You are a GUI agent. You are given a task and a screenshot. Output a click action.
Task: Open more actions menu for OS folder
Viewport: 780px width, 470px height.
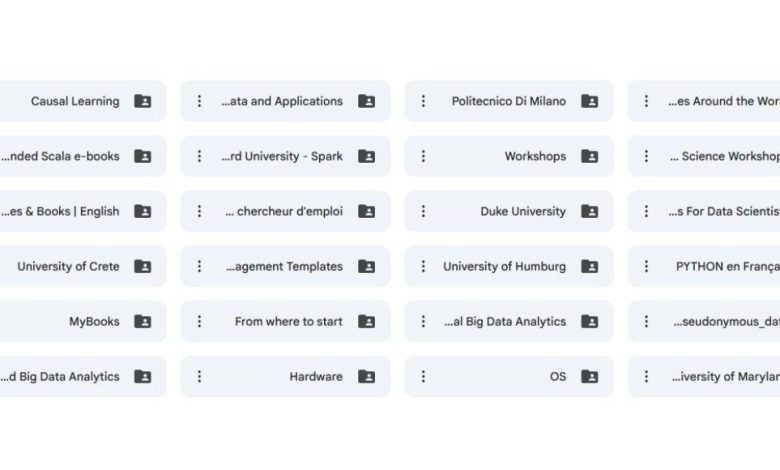423,377
